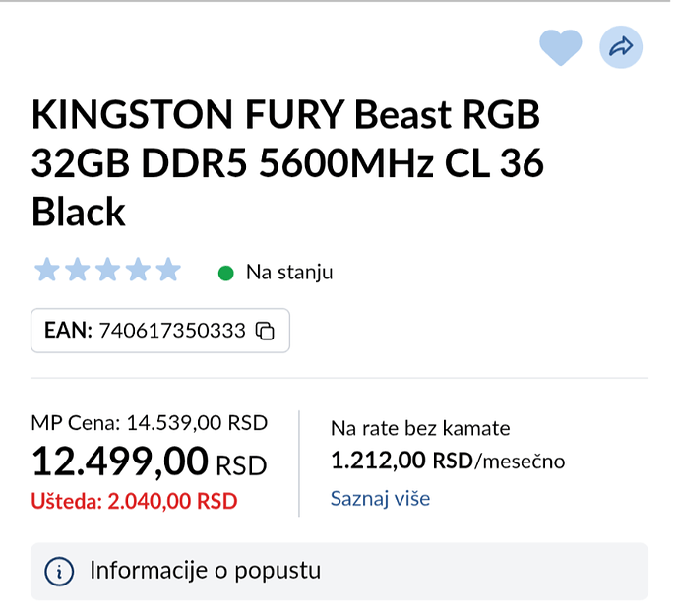The image size is (679, 616).
Task: Select the fourth rating star
Action: 138,271
